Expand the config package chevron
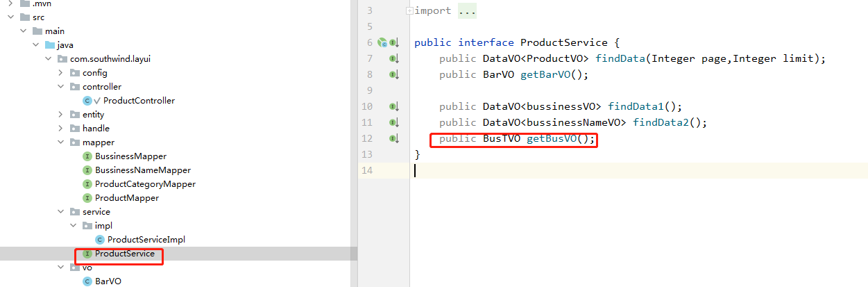Screen dimensions: 868x287 61,73
